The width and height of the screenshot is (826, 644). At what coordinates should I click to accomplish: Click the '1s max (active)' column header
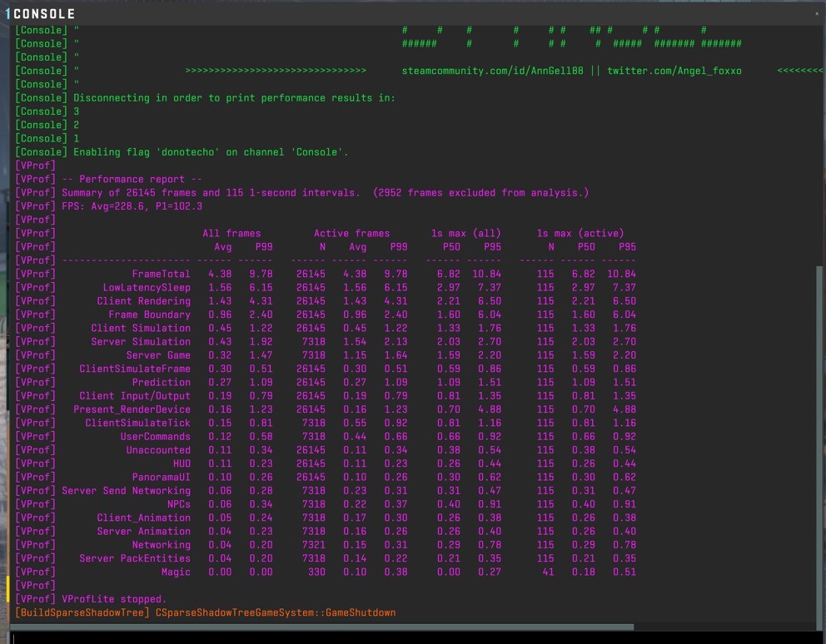[580, 233]
